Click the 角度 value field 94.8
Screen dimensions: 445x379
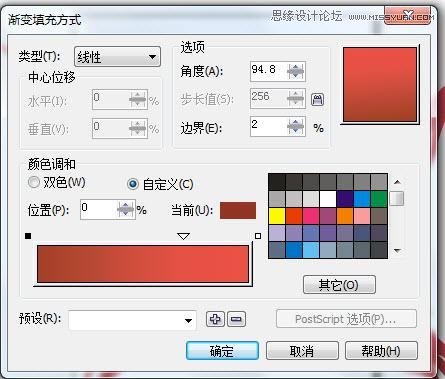point(268,71)
